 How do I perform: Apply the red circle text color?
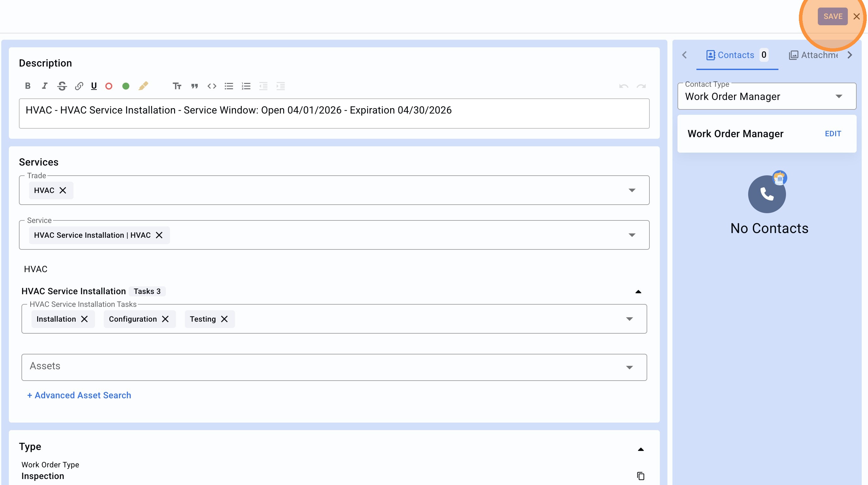pyautogui.click(x=108, y=86)
